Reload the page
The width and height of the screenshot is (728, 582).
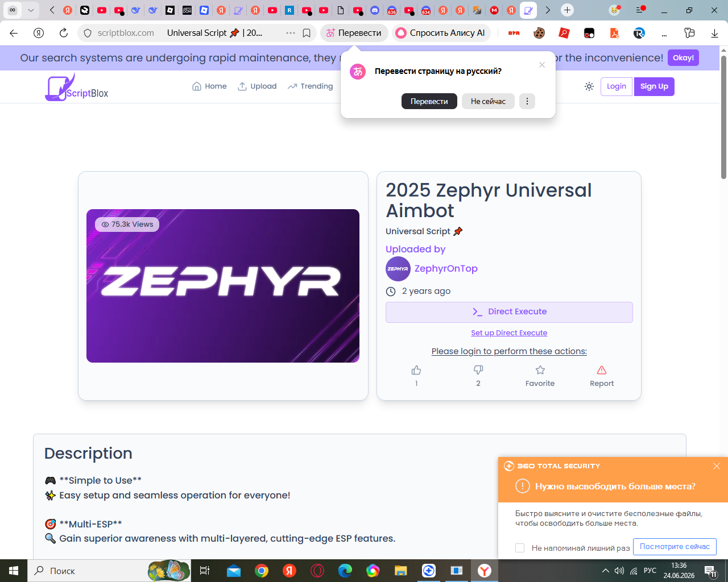coord(64,33)
